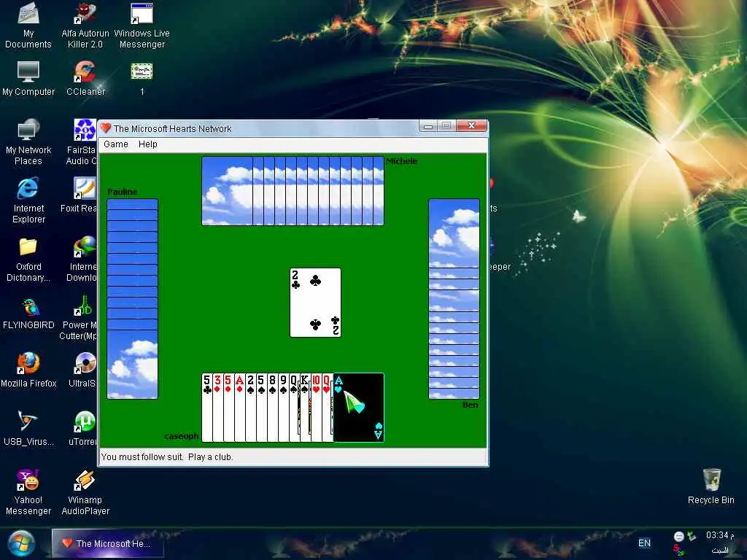
Task: Select the Alfa Autorun Killer 2.0 icon
Action: 85,26
